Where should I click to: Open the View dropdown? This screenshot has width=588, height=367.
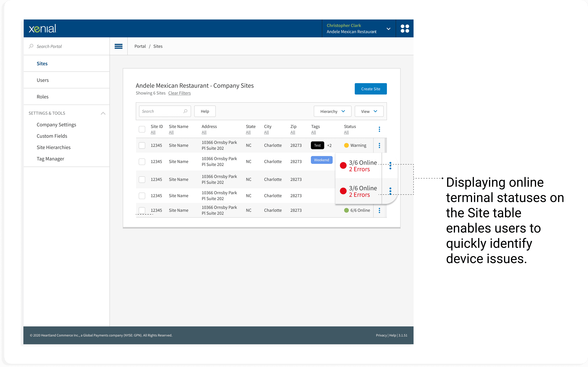(x=369, y=111)
